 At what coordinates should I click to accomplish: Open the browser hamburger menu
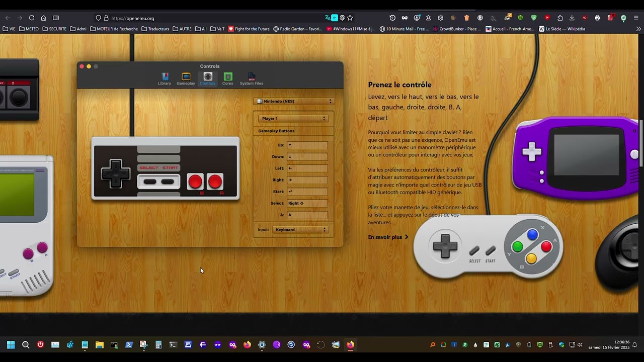point(636,18)
